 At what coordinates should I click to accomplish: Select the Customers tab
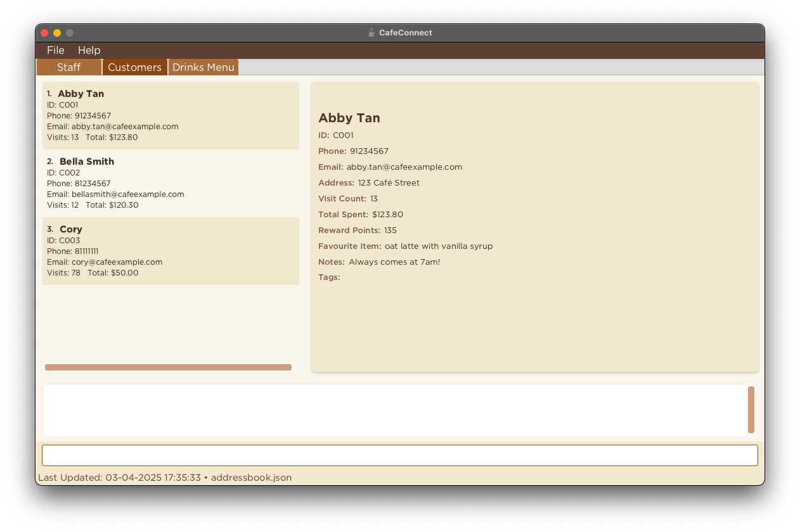[x=134, y=67]
